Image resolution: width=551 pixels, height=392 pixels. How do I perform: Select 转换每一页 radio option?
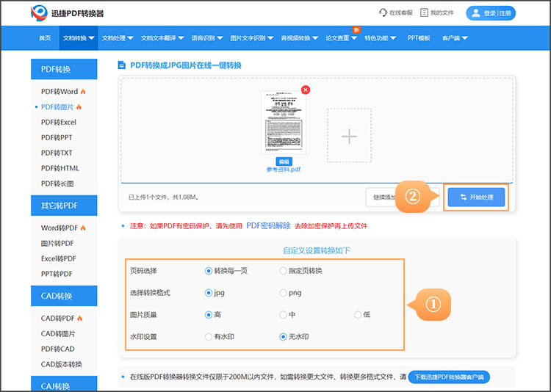coord(209,271)
